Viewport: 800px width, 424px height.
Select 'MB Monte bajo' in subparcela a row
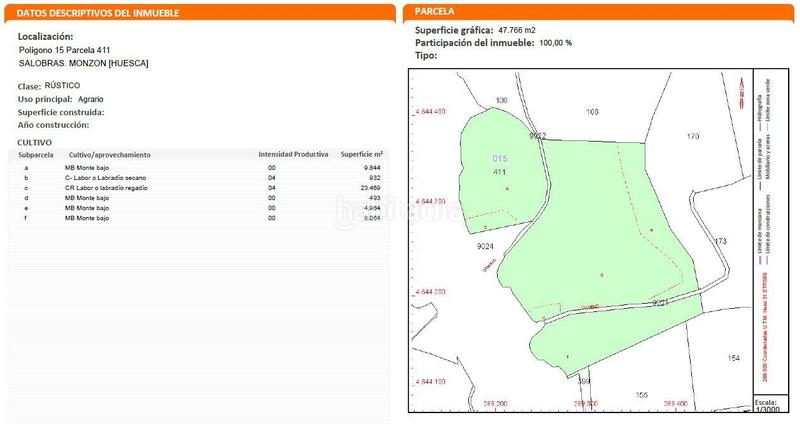click(x=87, y=167)
